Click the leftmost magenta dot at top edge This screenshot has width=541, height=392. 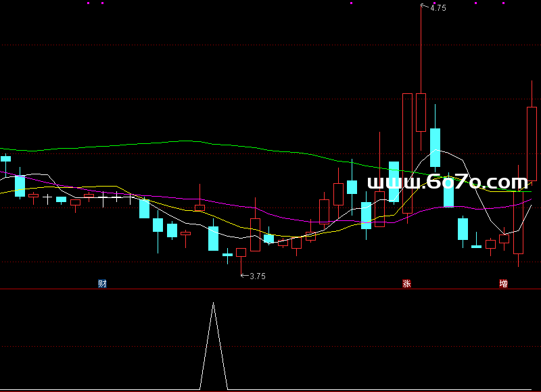point(89,3)
